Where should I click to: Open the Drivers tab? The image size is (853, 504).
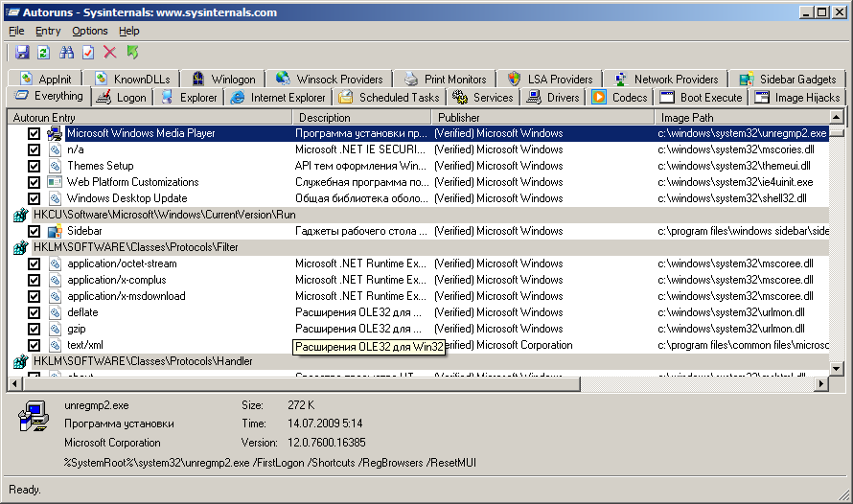point(553,98)
